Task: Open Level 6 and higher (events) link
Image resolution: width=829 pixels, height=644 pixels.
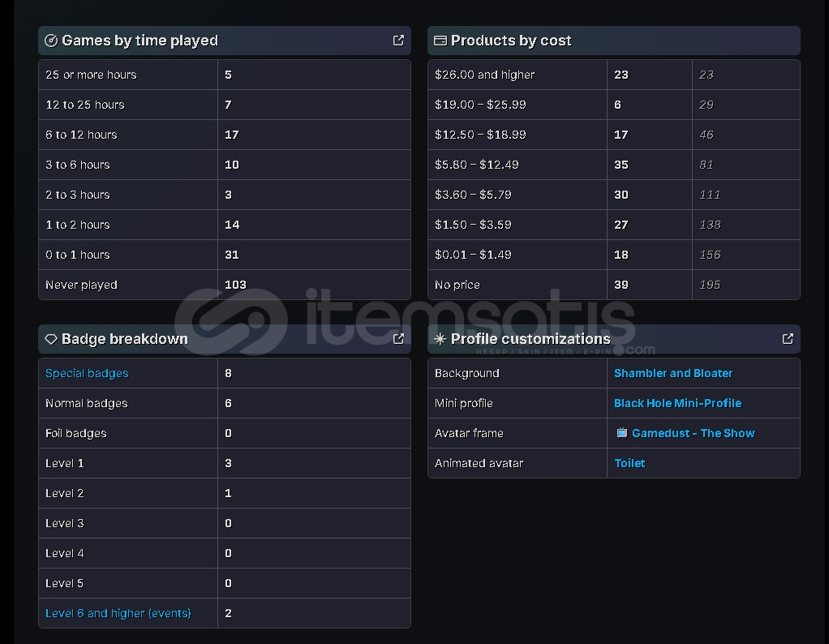Action: coord(118,613)
